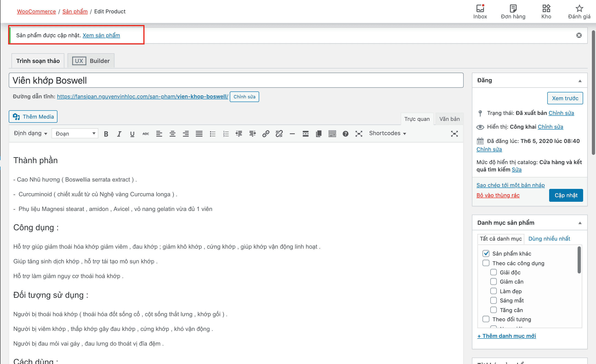Screen dimensions: 596x364
Task: Toggle bold formatting in editor toolbar
Action: click(x=106, y=134)
